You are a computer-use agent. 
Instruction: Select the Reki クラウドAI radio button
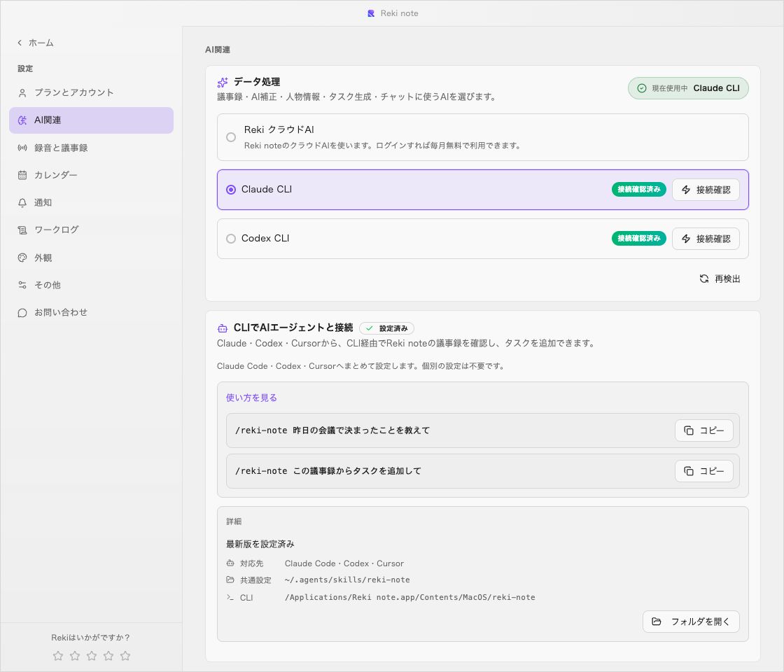pyautogui.click(x=231, y=137)
